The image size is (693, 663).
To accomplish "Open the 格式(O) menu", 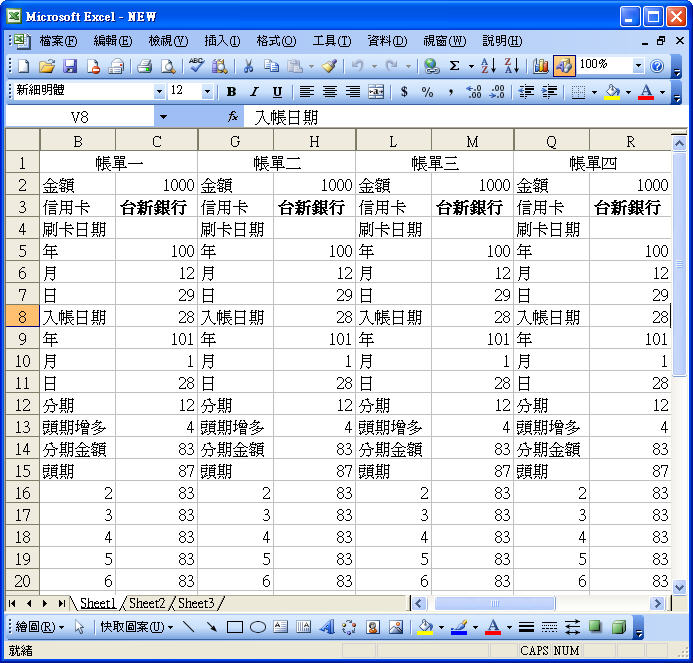I will (276, 41).
